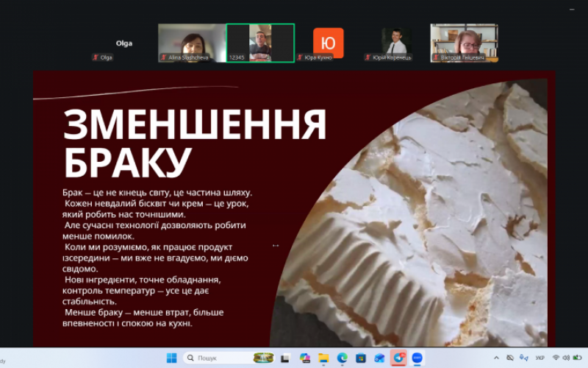This screenshot has width=588, height=368.
Task: Open the Copilot icon in the taskbar
Action: coord(305,358)
